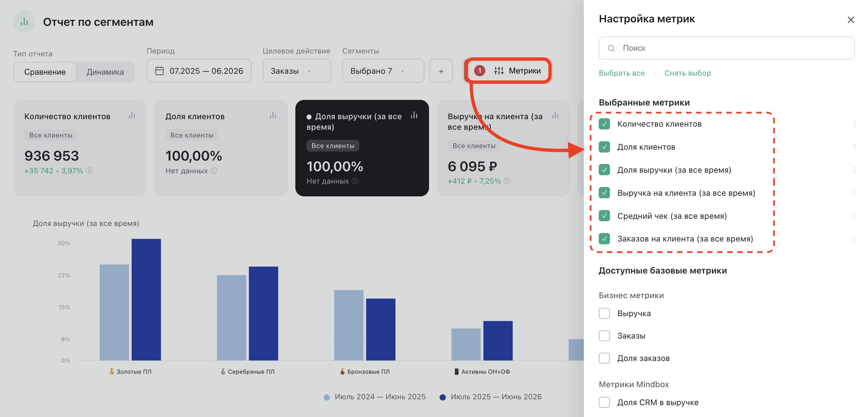Screen dimensions: 868x417
Task: Toggle legend Июль 2024 — Июнь 2025 swatch
Action: 326,397
